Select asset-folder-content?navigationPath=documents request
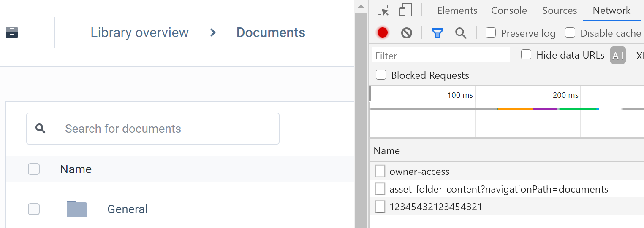Image resolution: width=644 pixels, height=228 pixels. pyautogui.click(x=507, y=189)
